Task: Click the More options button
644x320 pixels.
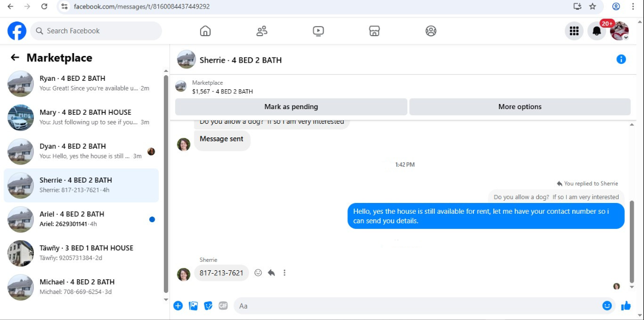Action: pos(520,106)
